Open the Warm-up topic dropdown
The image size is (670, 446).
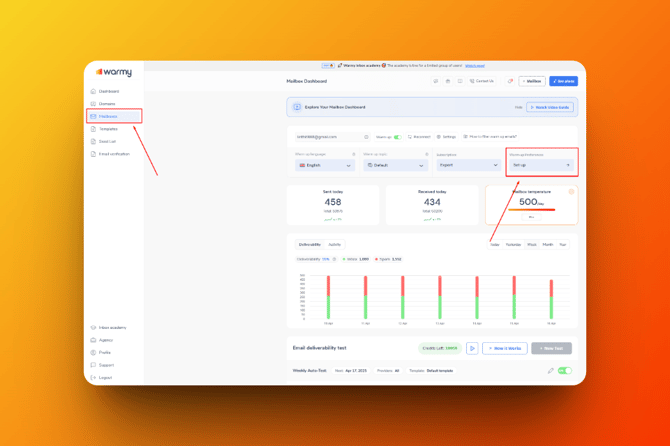click(394, 165)
